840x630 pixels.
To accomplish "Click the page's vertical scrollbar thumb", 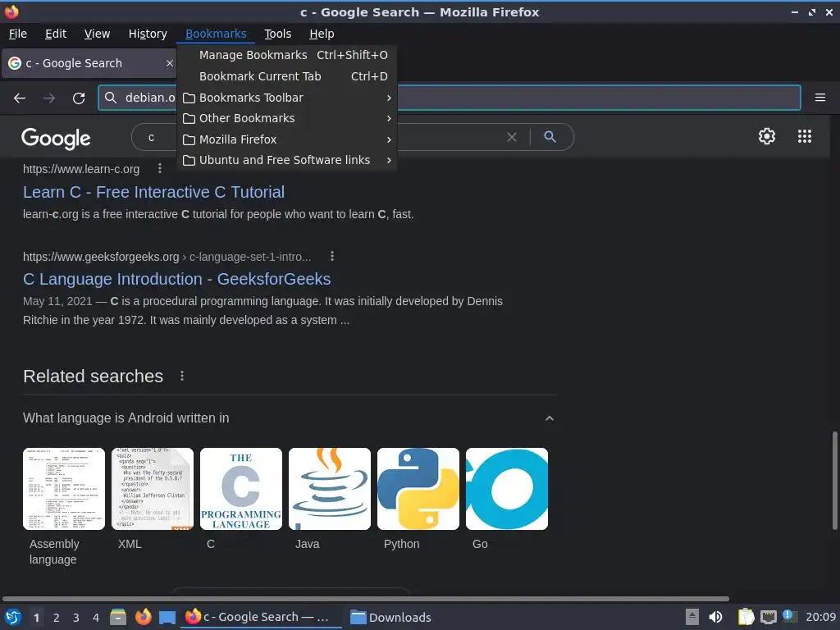I will coord(834,480).
